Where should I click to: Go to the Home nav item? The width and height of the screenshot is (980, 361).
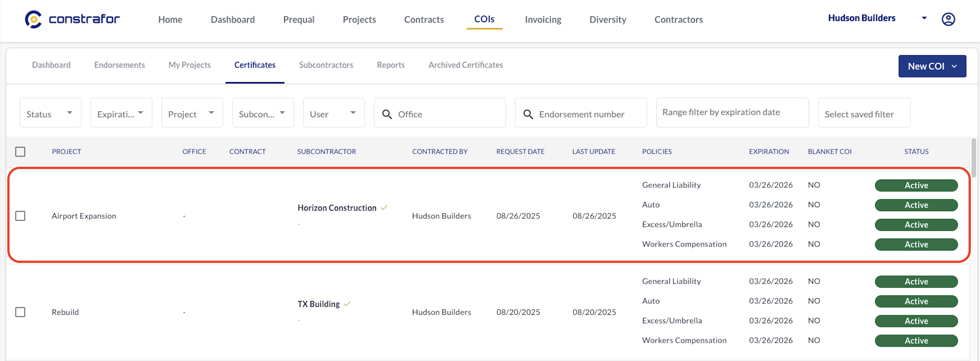[170, 19]
